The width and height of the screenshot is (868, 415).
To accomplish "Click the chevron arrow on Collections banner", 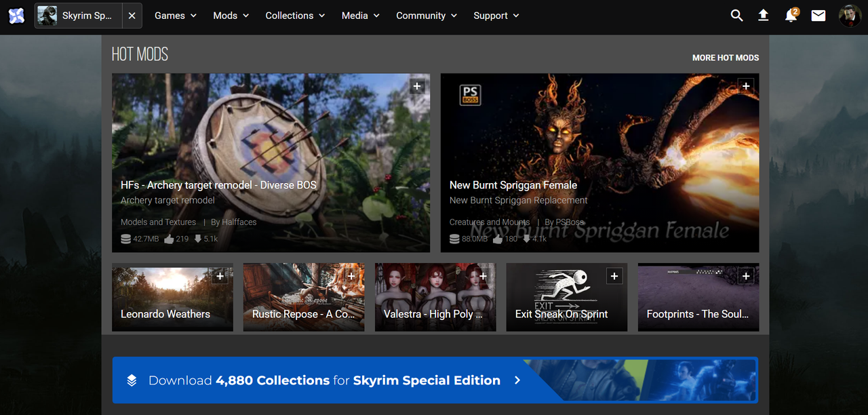I will [x=517, y=380].
